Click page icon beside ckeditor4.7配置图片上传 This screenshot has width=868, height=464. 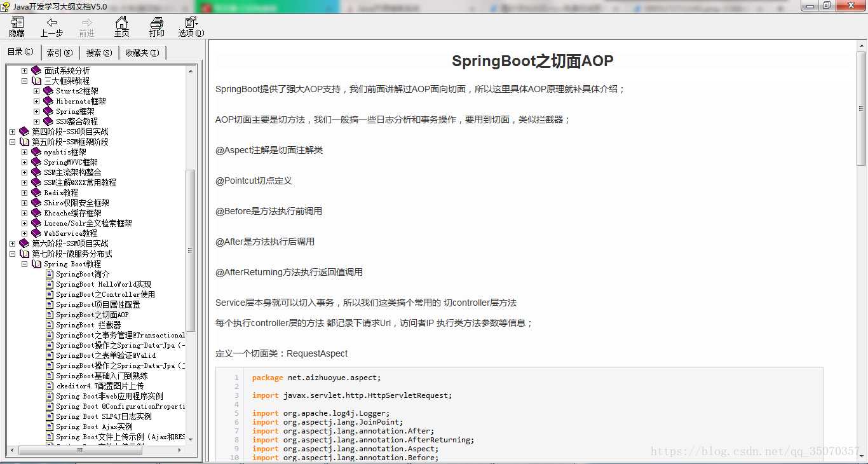click(50, 386)
